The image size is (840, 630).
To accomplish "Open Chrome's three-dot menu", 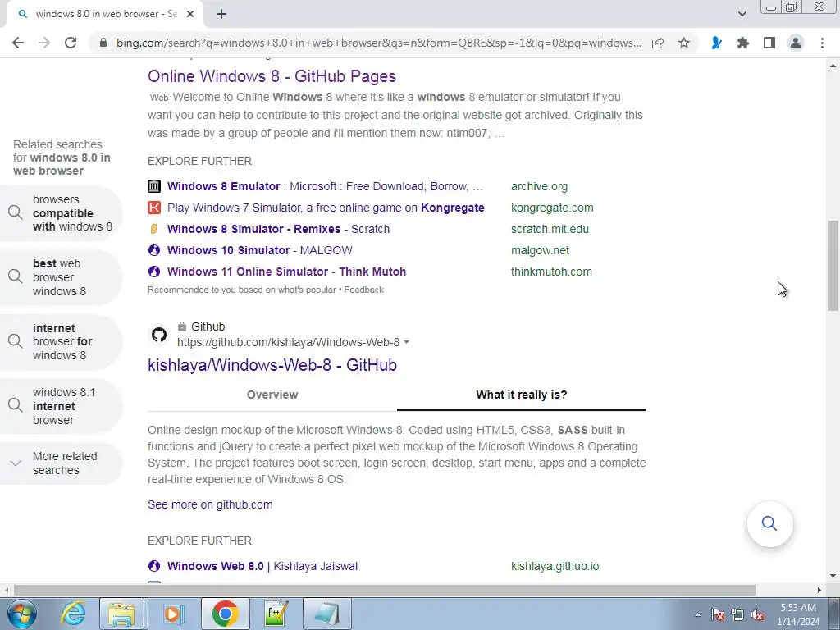I will click(822, 43).
